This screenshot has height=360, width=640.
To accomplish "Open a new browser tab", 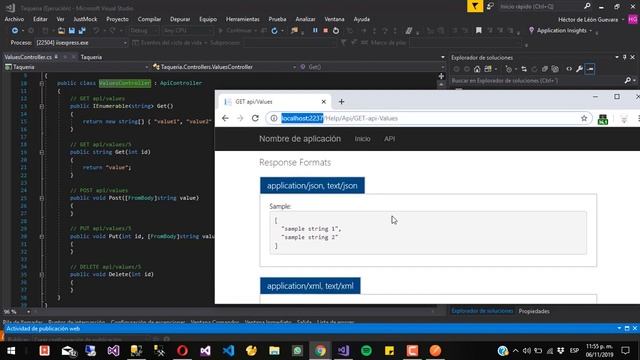I will (342, 102).
